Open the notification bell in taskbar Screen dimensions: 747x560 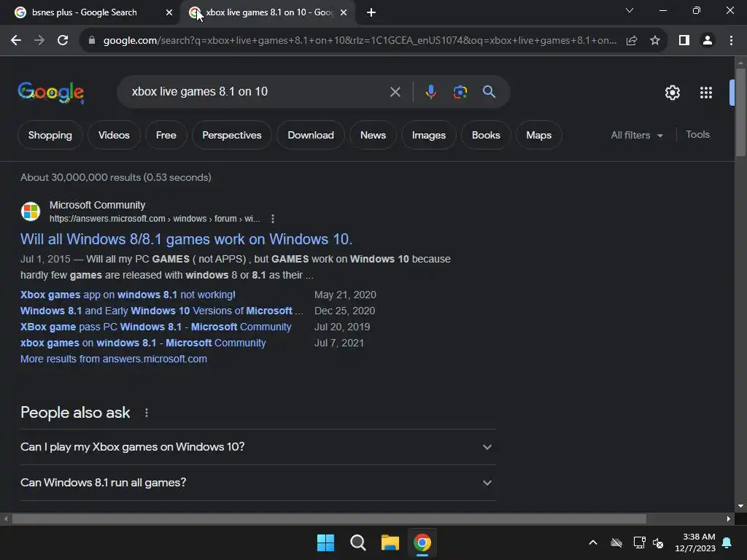[x=727, y=542]
